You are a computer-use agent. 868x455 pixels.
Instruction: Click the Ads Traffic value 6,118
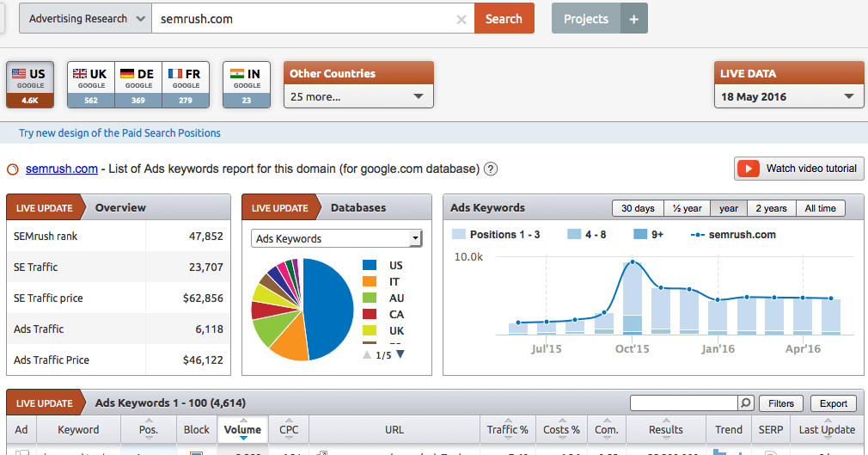click(x=209, y=329)
